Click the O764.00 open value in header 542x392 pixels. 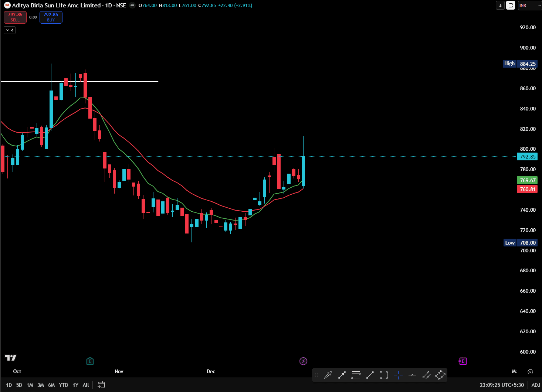pyautogui.click(x=148, y=6)
